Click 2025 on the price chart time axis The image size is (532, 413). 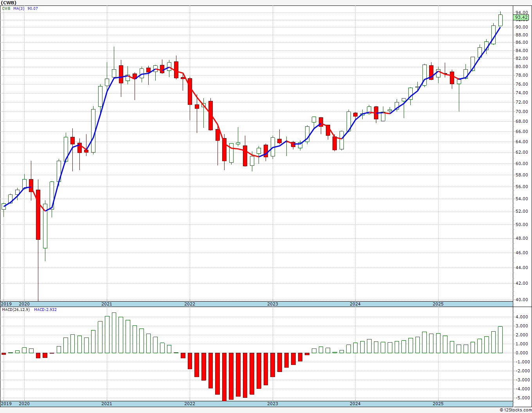point(438,304)
